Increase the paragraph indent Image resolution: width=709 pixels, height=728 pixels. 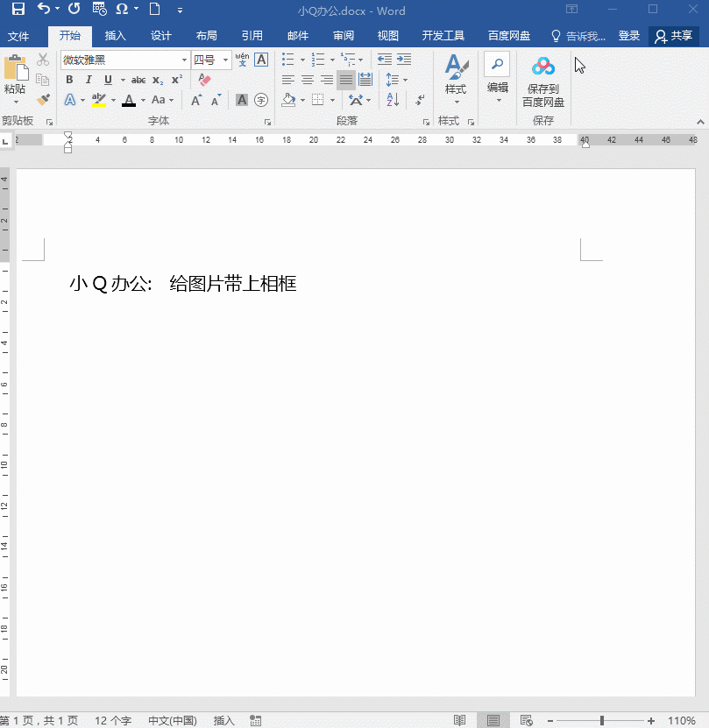[x=404, y=60]
